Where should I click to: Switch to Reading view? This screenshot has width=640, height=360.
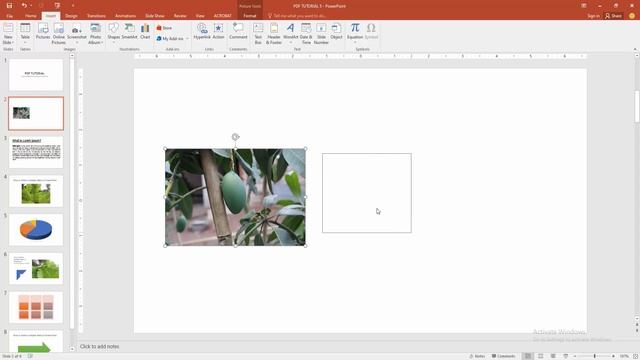click(x=553, y=356)
